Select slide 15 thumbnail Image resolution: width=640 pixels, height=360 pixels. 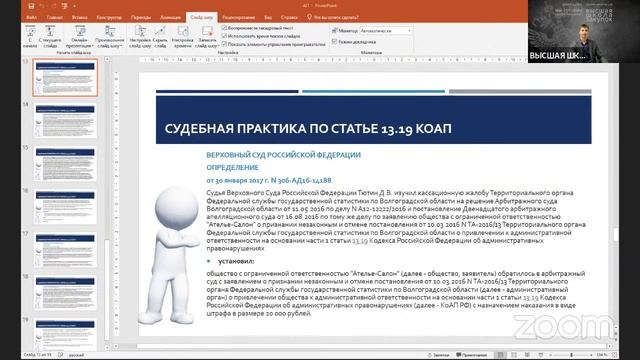(65, 164)
